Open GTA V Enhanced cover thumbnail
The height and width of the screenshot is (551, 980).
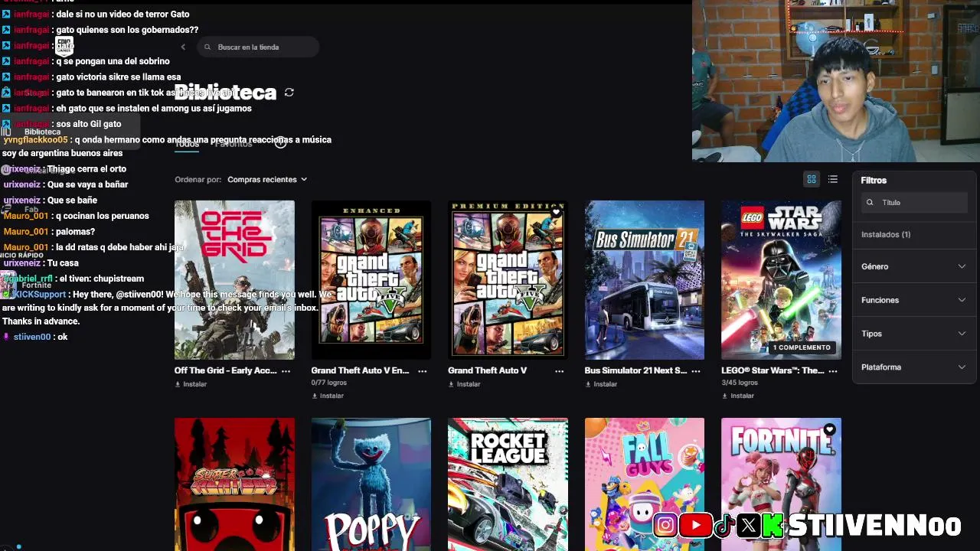tap(371, 280)
